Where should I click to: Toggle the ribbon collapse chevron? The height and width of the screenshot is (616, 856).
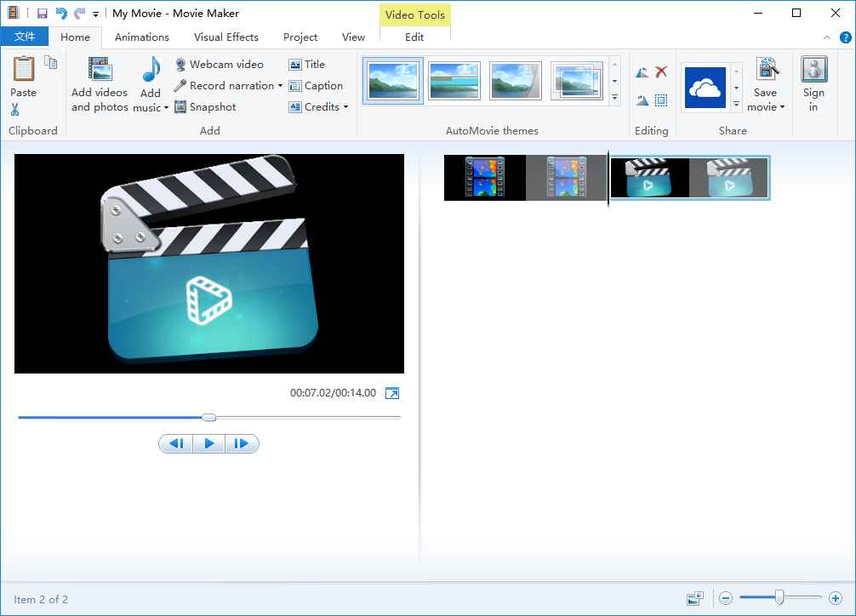[826, 37]
